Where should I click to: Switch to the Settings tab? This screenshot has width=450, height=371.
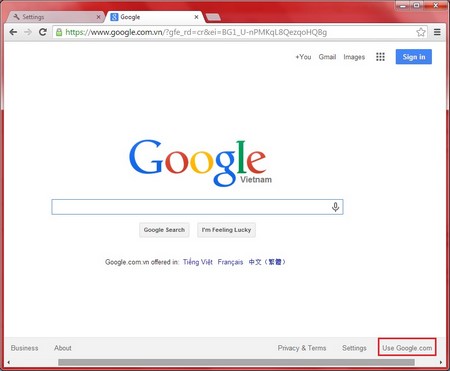tap(55, 17)
